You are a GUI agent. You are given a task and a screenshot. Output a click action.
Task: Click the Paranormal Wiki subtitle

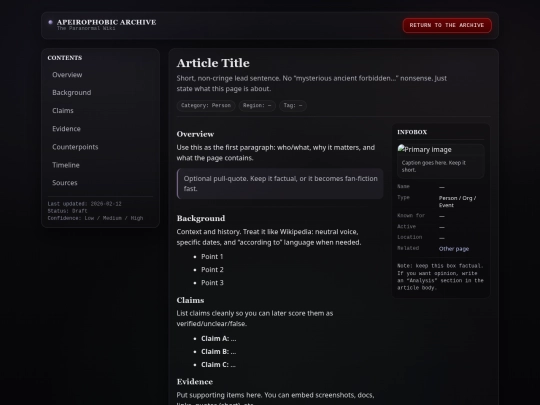point(86,28)
